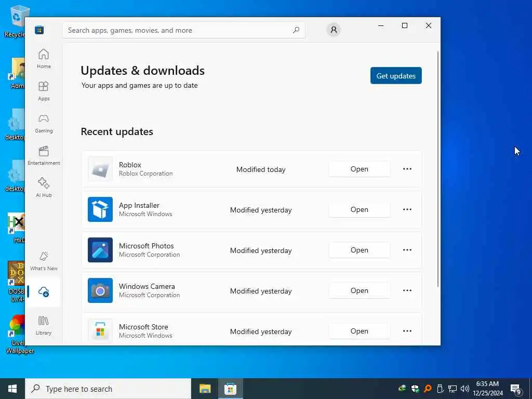Viewport: 532px width, 399px height.
Task: Click the Windows Camera name text
Action: pyautogui.click(x=147, y=286)
